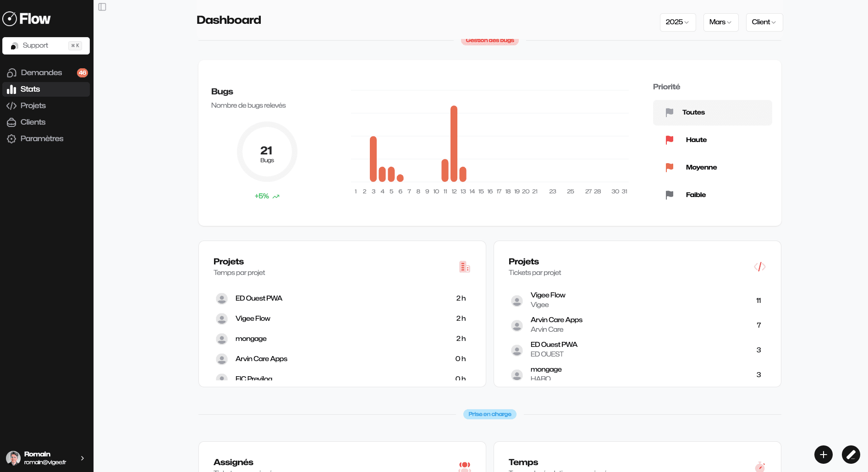The width and height of the screenshot is (868, 472).
Task: Open Arvin Care Apps ticket row with 7
Action: pyautogui.click(x=637, y=325)
